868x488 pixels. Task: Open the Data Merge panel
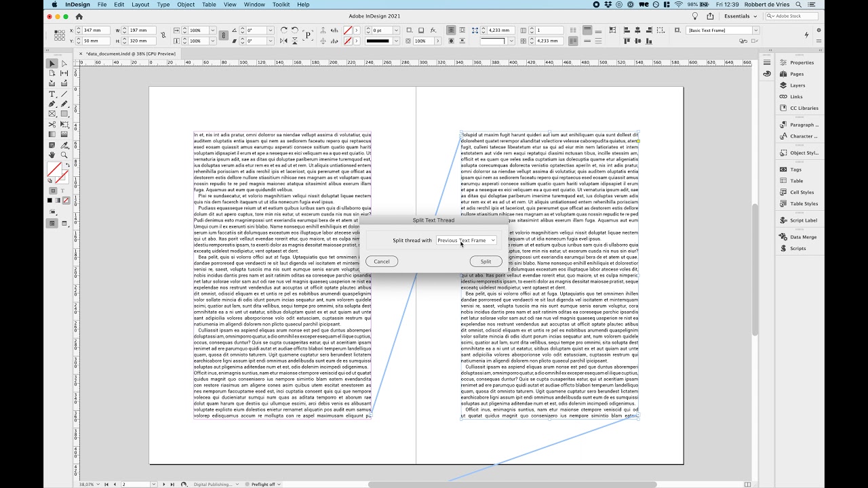[x=797, y=237]
